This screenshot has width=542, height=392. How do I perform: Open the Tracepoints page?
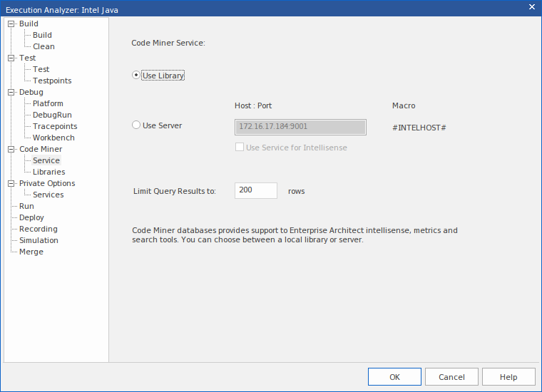click(x=55, y=126)
